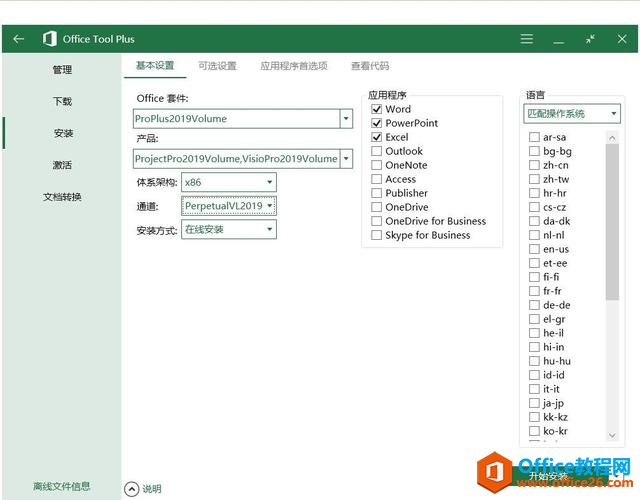
Task: Open the 通道 PerpetualVL2019 dropdown
Action: pyautogui.click(x=229, y=206)
